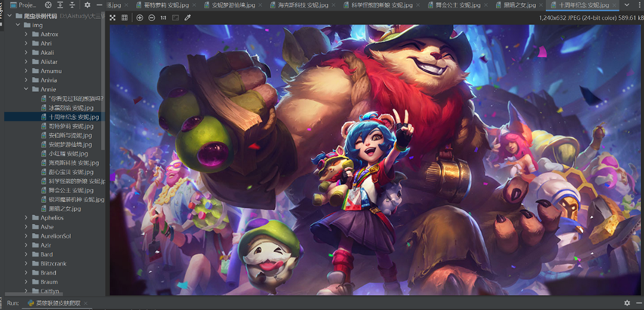The height and width of the screenshot is (310, 644).
Task: Collapse the Annie folder
Action: [26, 90]
